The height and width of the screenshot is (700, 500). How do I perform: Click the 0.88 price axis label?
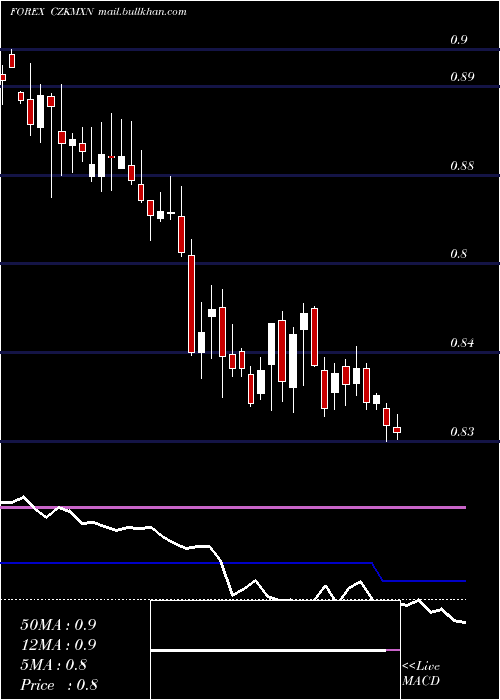pos(462,166)
